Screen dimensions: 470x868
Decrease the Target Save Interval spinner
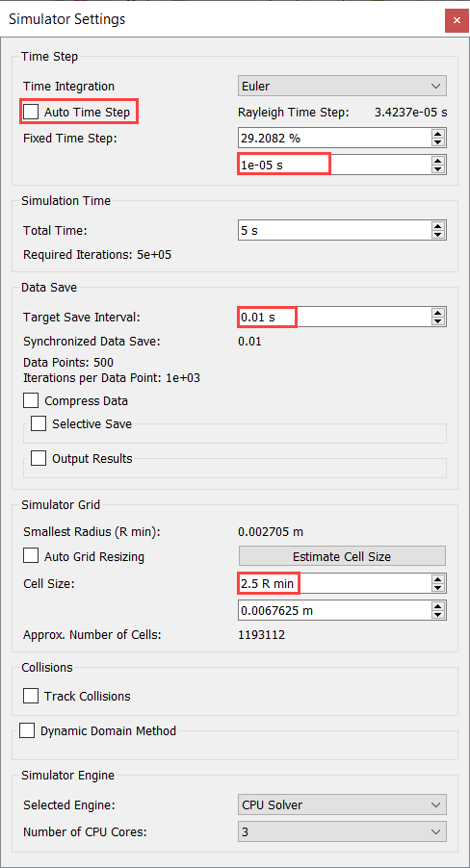point(438,321)
